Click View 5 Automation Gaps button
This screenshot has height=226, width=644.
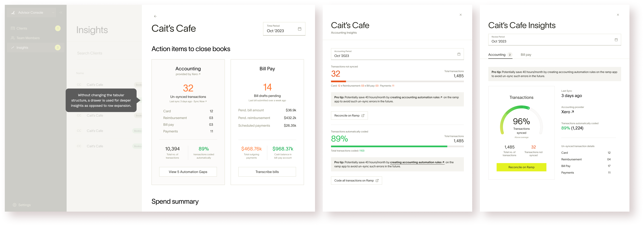[188, 172]
